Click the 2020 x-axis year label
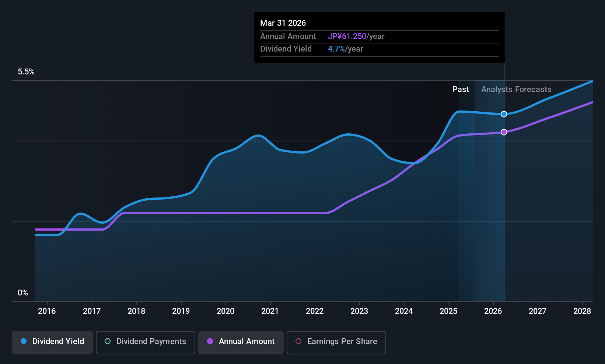605x364 pixels. [x=225, y=311]
